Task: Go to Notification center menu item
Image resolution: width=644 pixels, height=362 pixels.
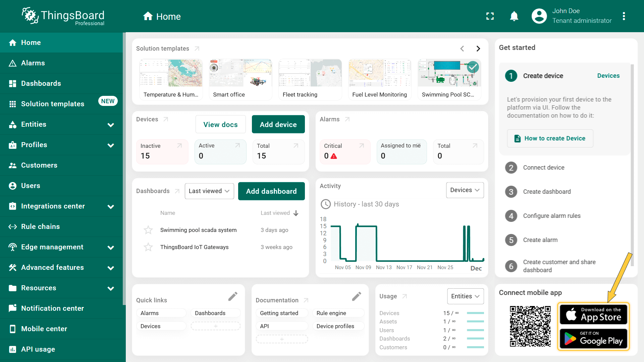Action: click(52, 308)
